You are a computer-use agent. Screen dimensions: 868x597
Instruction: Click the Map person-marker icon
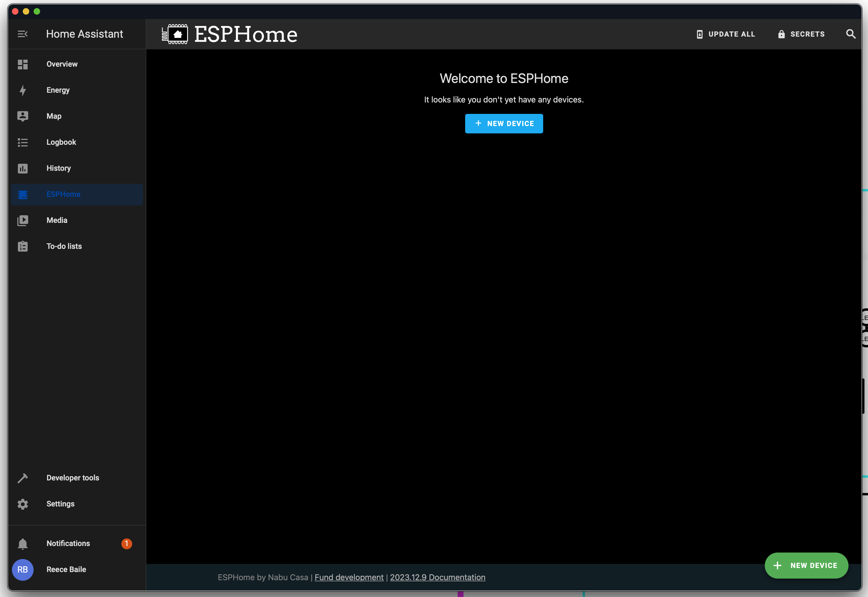point(22,116)
